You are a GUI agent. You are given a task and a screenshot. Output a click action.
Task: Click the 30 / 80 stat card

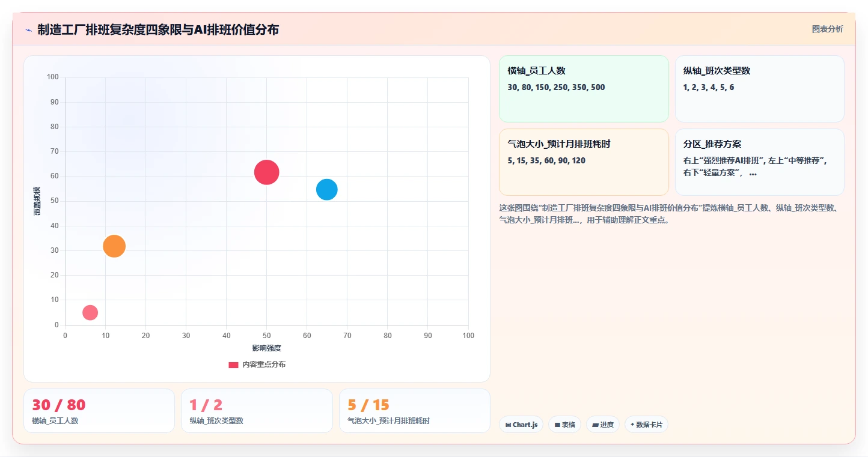pos(99,411)
